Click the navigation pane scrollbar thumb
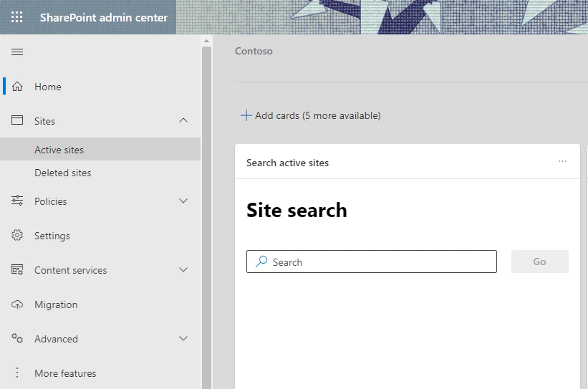This screenshot has width=588, height=389. [x=206, y=218]
